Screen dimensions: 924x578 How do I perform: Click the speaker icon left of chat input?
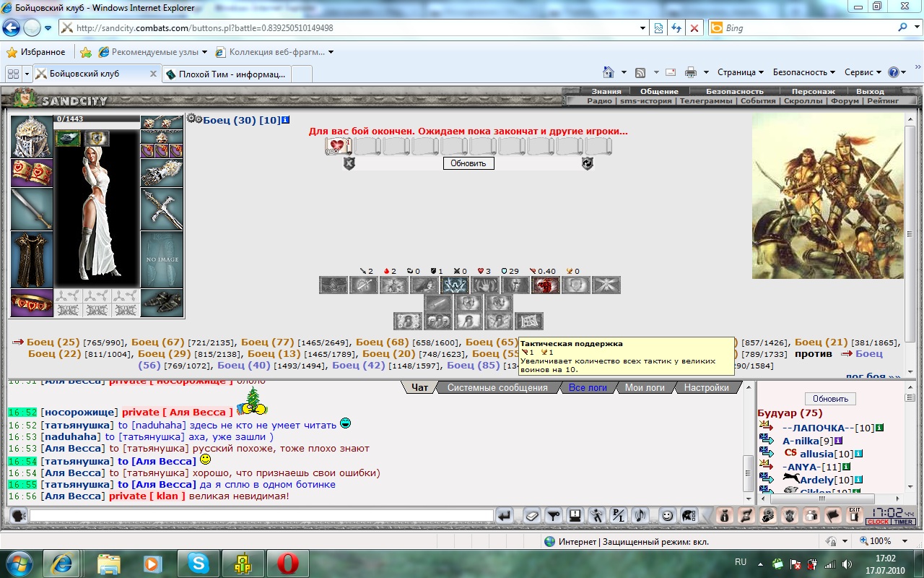pos(19,515)
